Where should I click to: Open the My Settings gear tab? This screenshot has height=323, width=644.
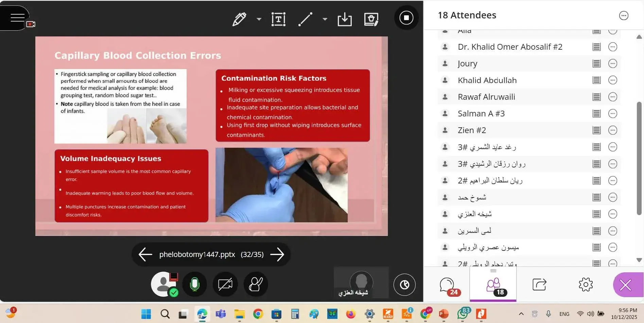click(x=586, y=285)
